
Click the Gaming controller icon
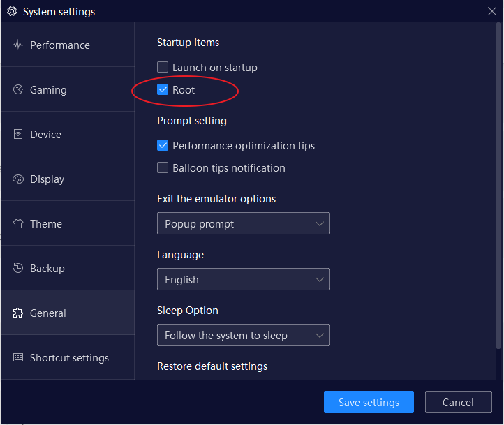[18, 90]
